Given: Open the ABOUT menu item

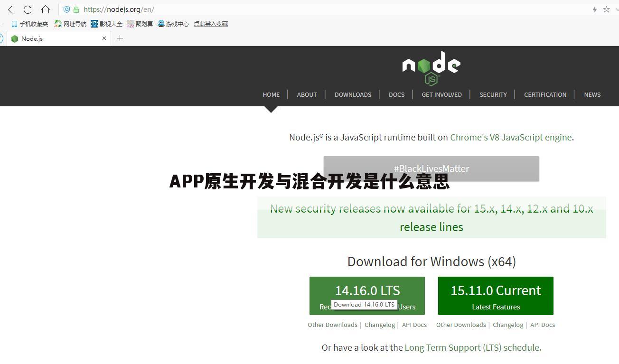Looking at the screenshot, I should coord(307,94).
